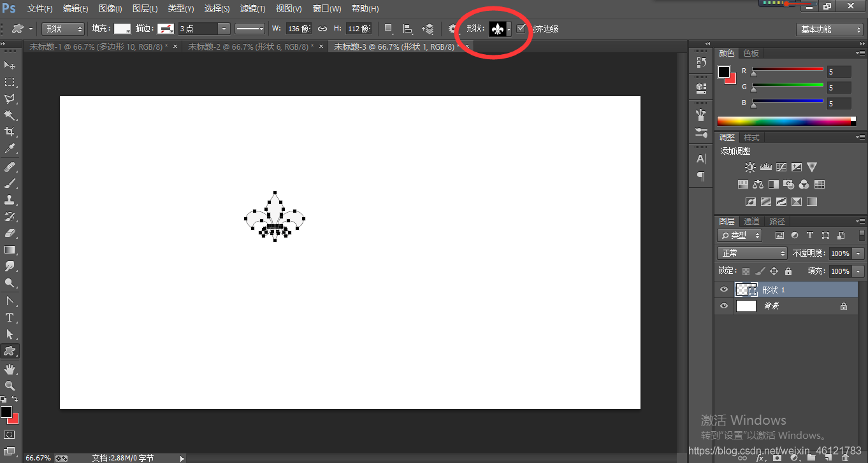Open the shape options gear menu
The width and height of the screenshot is (868, 463).
pyautogui.click(x=453, y=29)
